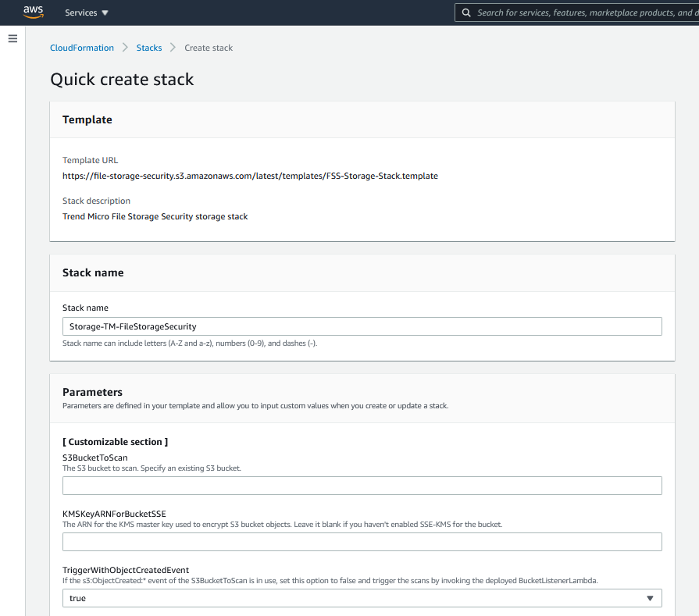Click the magnifying glass search icon
Viewport: 699px width, 616px height.
466,12
